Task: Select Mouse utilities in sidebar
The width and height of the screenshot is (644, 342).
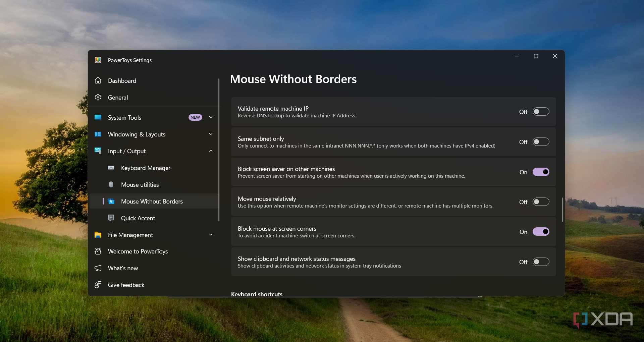Action: 154,184
